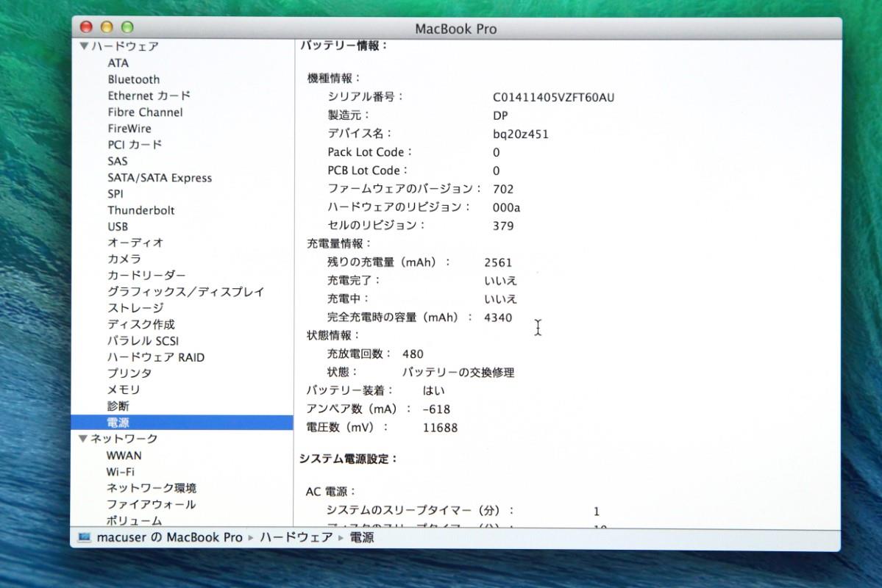Click the 状態情報 subheading
This screenshot has height=588, width=882.
(x=332, y=336)
